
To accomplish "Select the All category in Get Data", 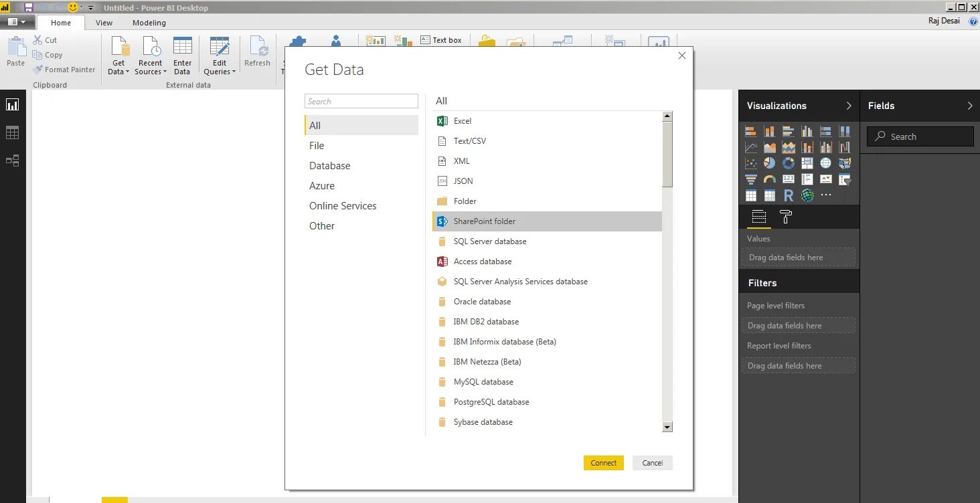I will (x=361, y=125).
